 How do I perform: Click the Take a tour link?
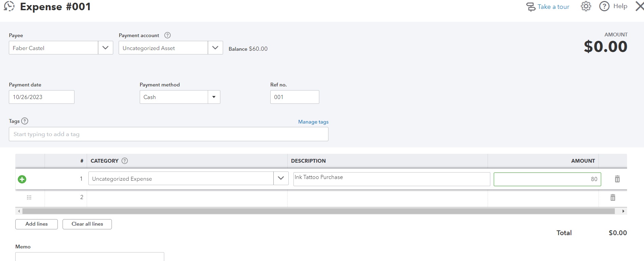(x=553, y=7)
